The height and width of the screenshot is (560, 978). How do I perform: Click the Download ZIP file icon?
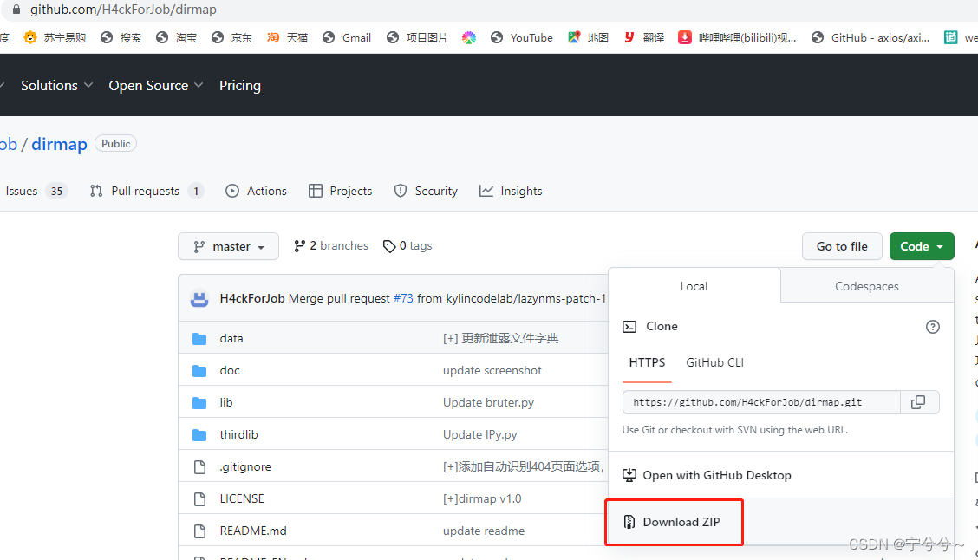click(x=629, y=522)
